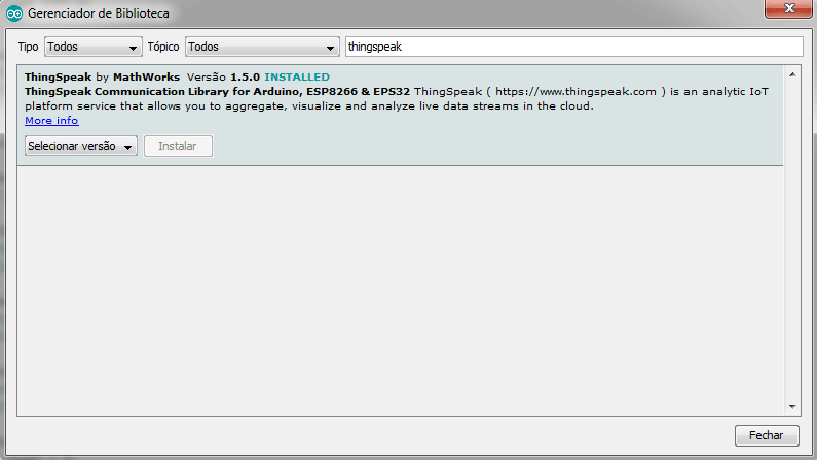819x460 pixels.
Task: Click the thingspeak search field
Action: click(x=574, y=47)
